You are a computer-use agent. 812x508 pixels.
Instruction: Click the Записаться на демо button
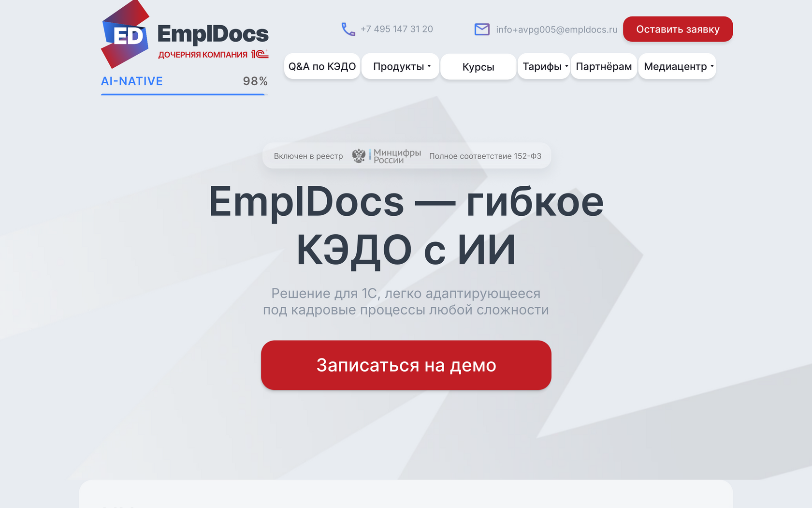tap(406, 365)
